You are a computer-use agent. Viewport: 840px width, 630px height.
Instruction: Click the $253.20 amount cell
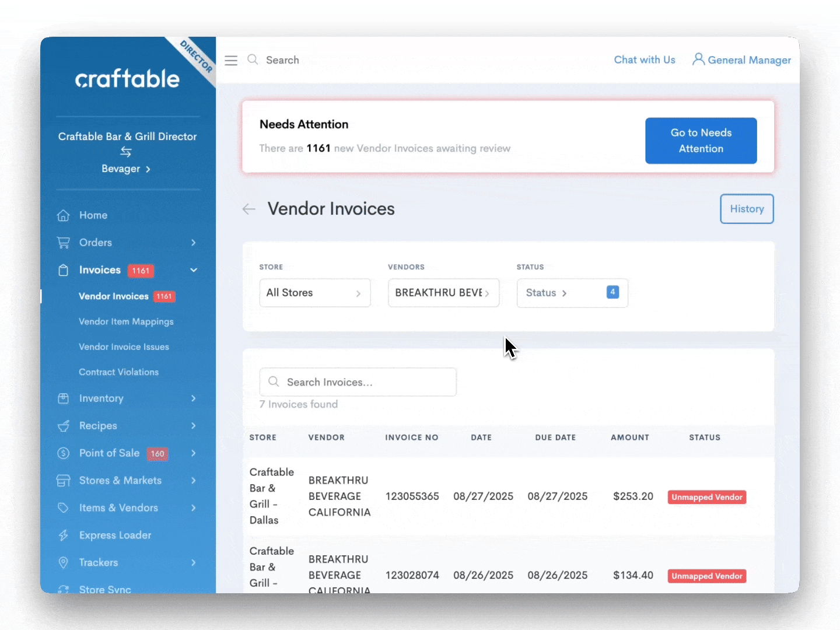click(x=633, y=496)
